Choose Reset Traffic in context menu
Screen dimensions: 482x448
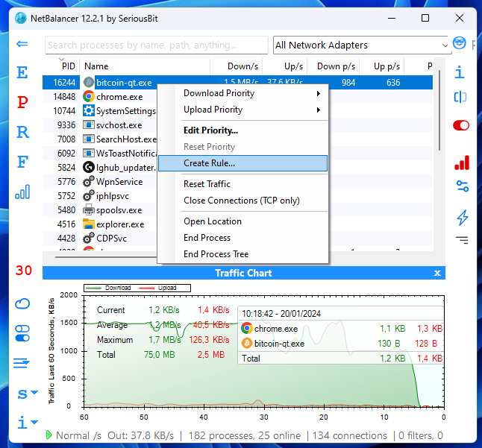[242, 184]
